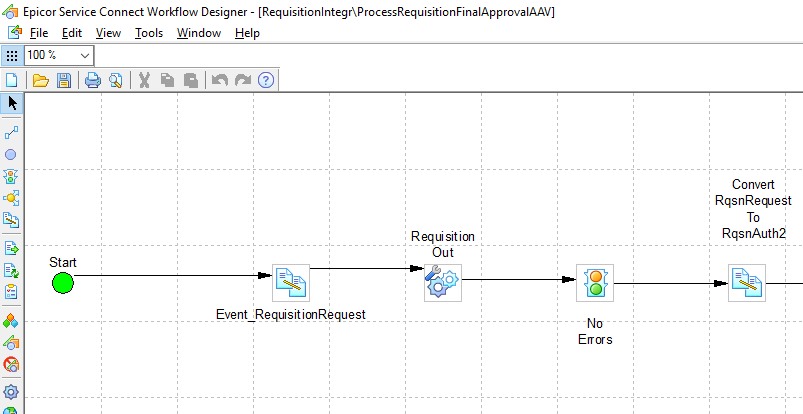
Task: Select the document with green arrow tool
Action: pos(11,249)
